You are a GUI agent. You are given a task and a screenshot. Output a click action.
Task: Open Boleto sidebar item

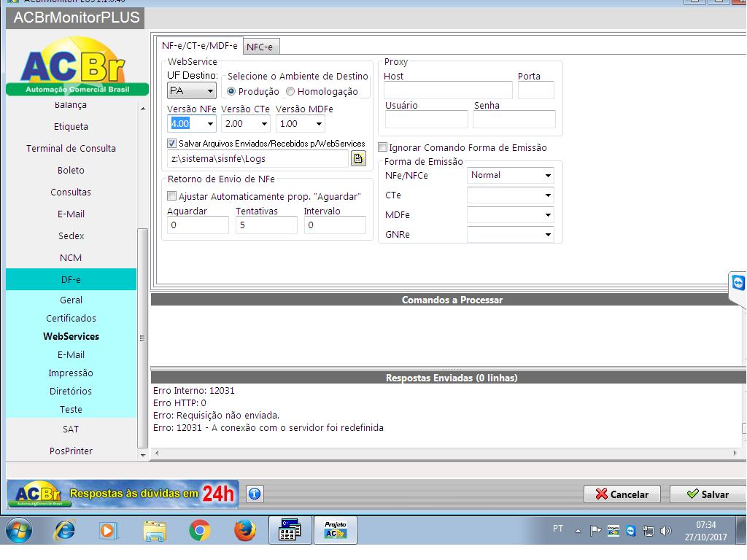pos(71,170)
